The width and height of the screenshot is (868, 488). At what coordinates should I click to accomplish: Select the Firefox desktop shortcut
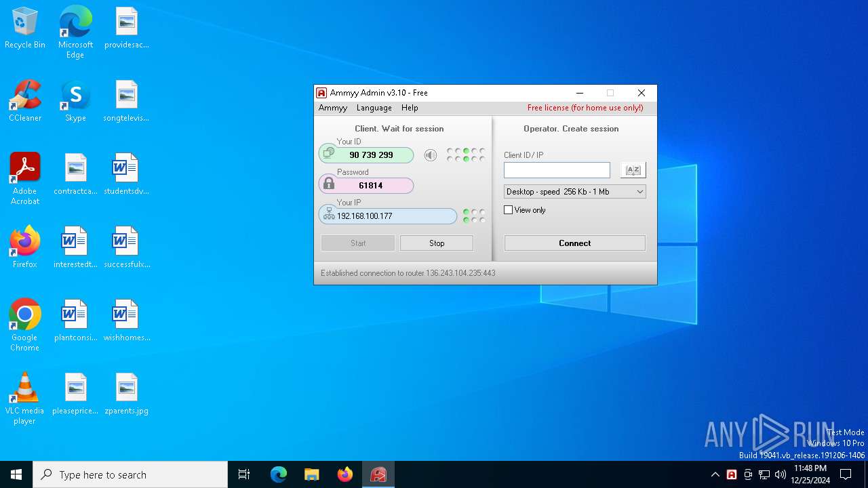click(25, 247)
